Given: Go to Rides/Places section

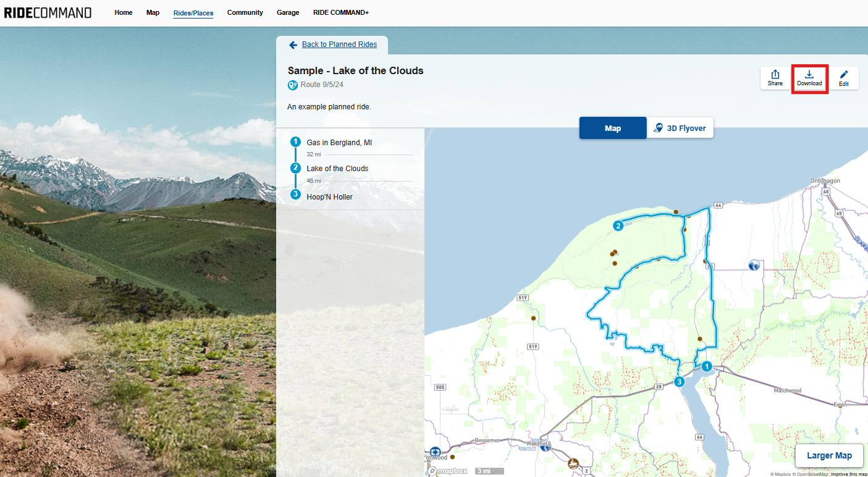Looking at the screenshot, I should point(193,13).
